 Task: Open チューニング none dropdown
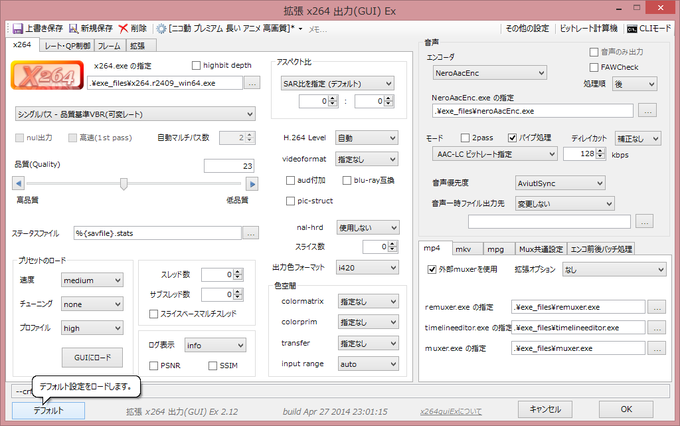[x=92, y=304]
